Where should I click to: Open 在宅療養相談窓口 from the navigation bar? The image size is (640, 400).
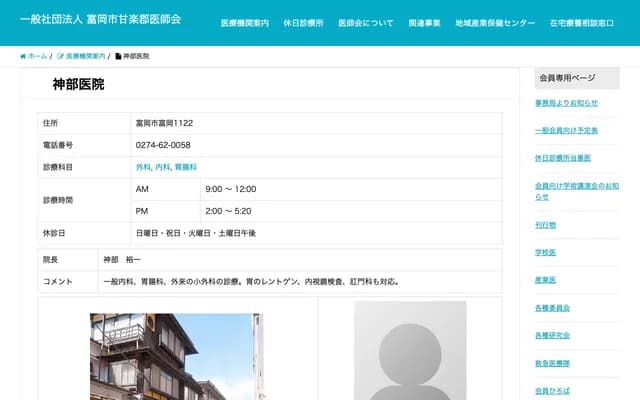[582, 23]
